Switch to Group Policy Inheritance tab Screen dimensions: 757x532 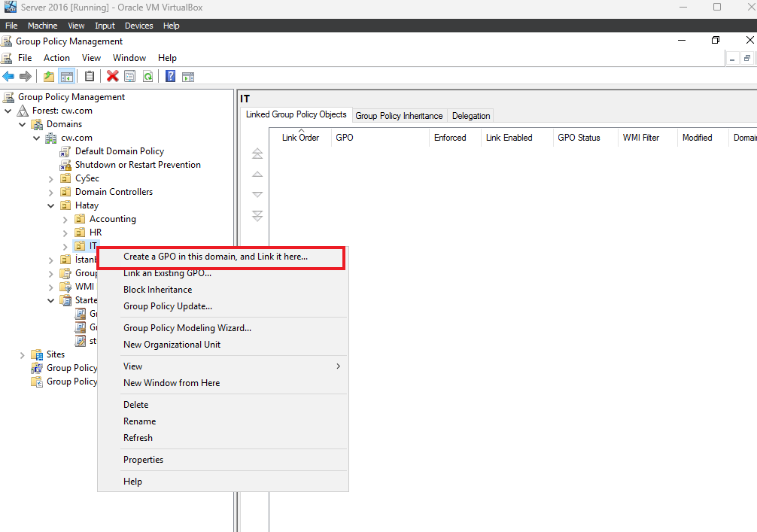[399, 116]
